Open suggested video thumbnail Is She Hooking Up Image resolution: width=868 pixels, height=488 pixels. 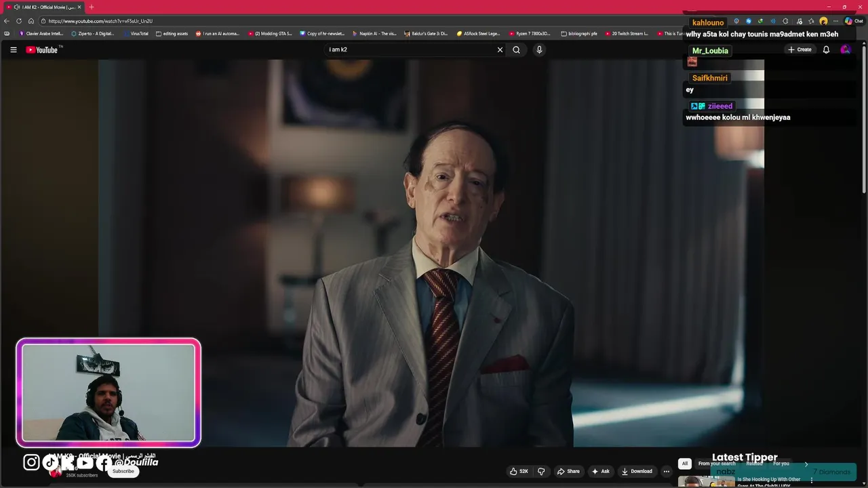(x=705, y=482)
